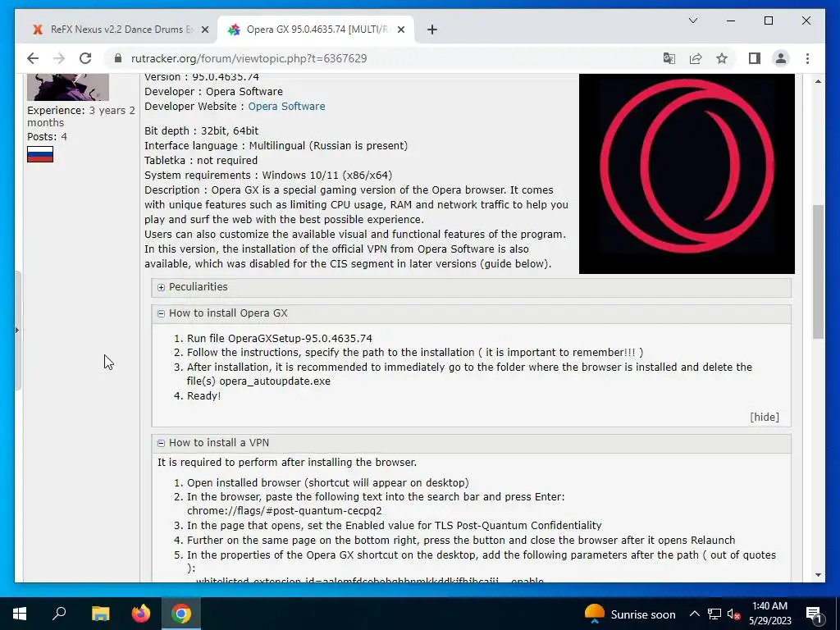840x630 pixels.
Task: Launch Firefox from the taskbar
Action: tap(141, 614)
